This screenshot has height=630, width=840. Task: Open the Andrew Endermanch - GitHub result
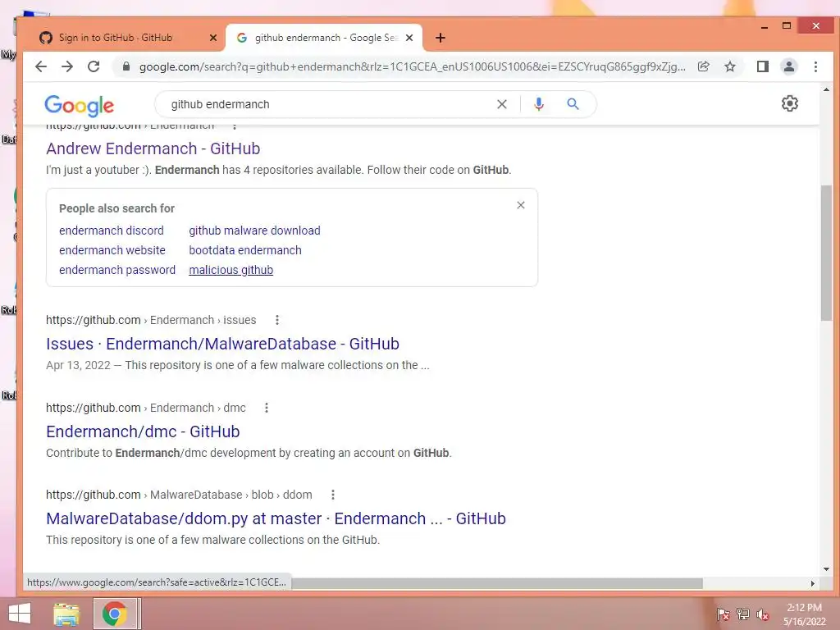click(153, 148)
